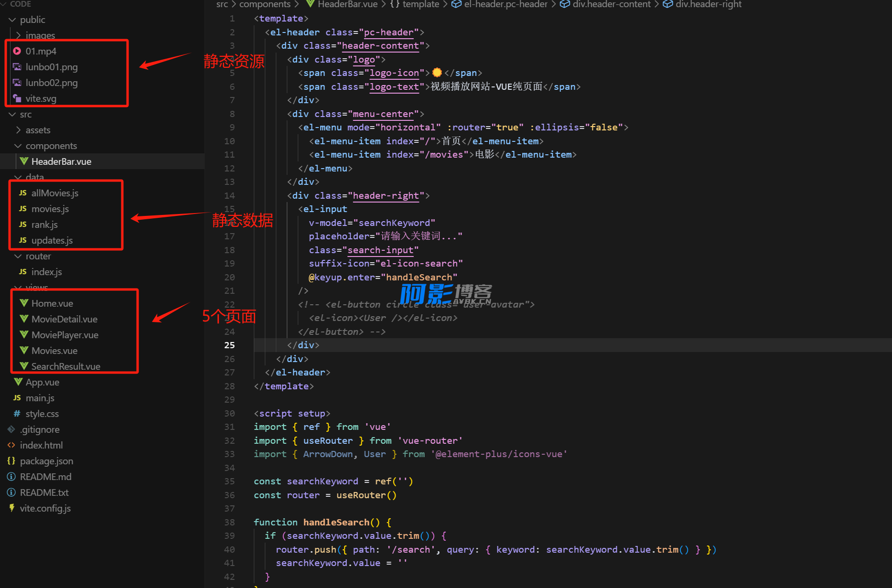Click the color swatch in the logo-icon span
The width and height of the screenshot is (892, 588).
pyautogui.click(x=437, y=73)
